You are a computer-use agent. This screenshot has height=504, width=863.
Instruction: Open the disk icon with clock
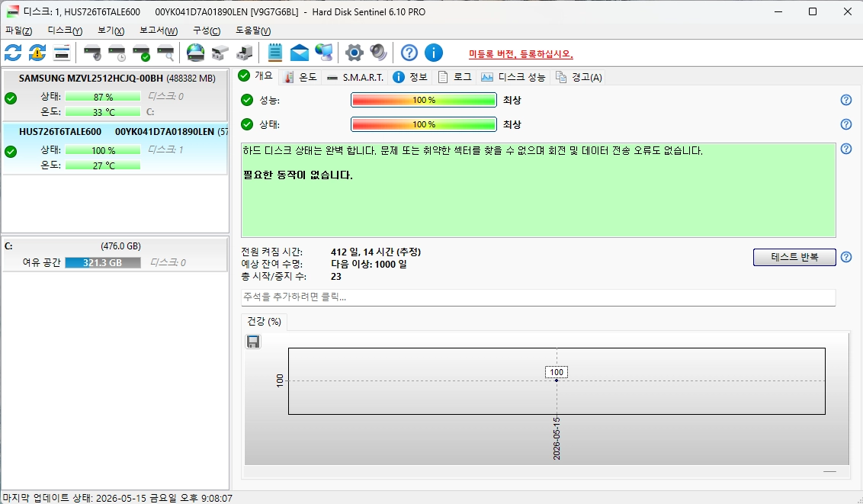coord(117,53)
